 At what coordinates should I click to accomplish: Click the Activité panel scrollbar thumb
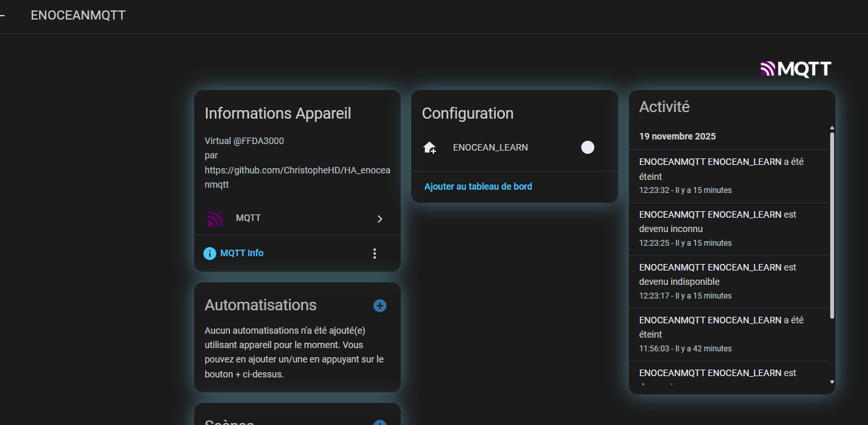coord(832,225)
